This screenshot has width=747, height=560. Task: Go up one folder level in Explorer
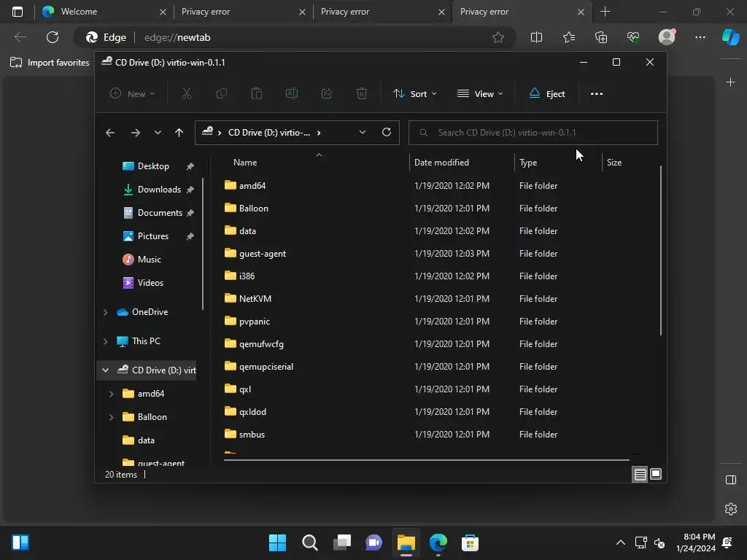(179, 133)
